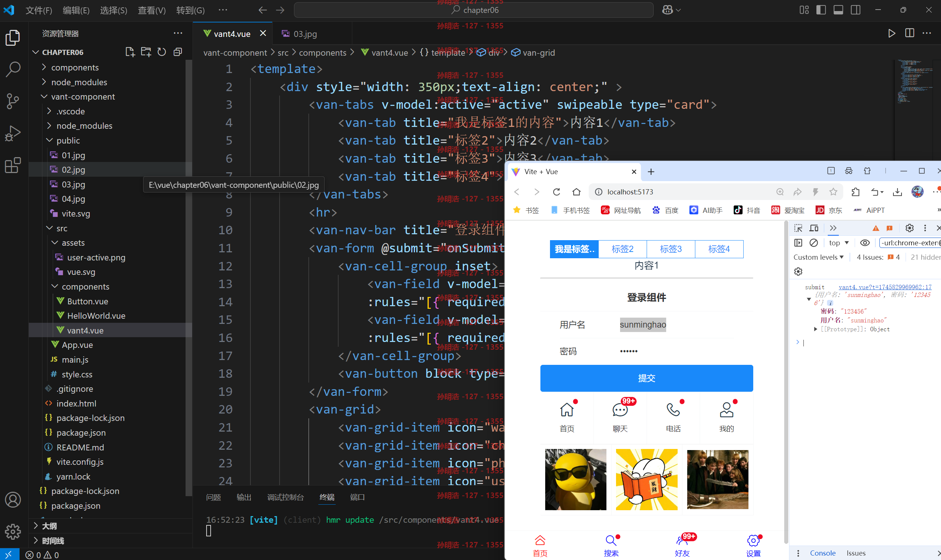
Task: Run the vant4.vue file with play icon
Action: click(892, 33)
